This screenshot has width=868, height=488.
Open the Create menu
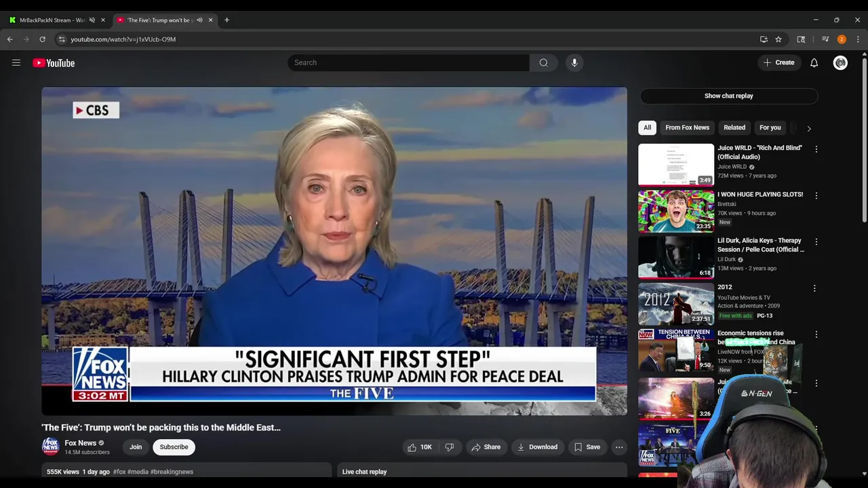tap(778, 62)
